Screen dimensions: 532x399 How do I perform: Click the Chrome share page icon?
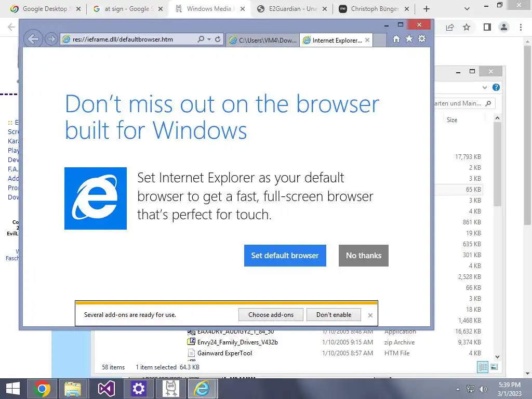coord(450,27)
